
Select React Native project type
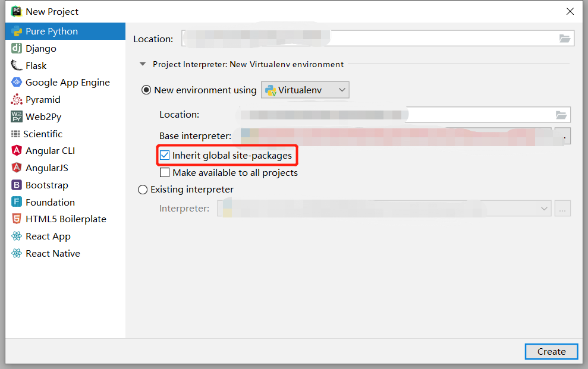pos(65,254)
